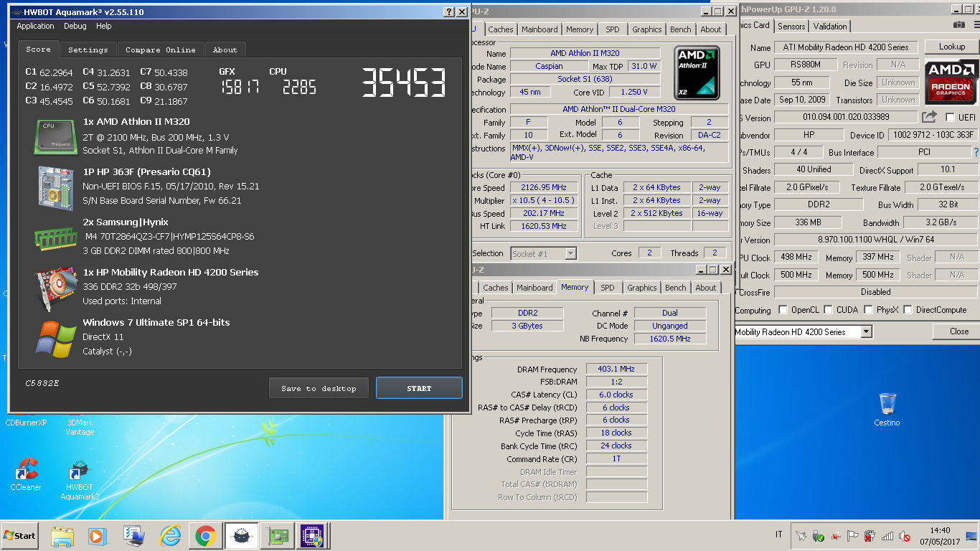Click the muted volume tray icon
The width and height of the screenshot is (980, 551).
coord(905,536)
